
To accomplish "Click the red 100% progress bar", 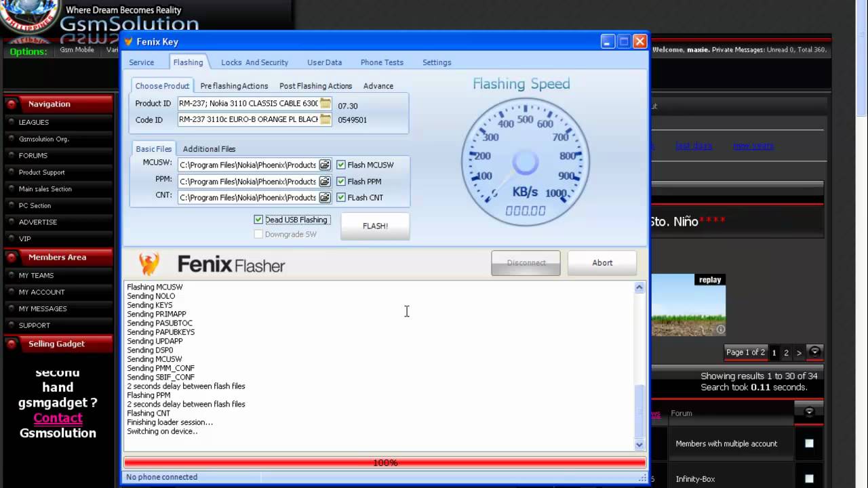I will point(384,463).
